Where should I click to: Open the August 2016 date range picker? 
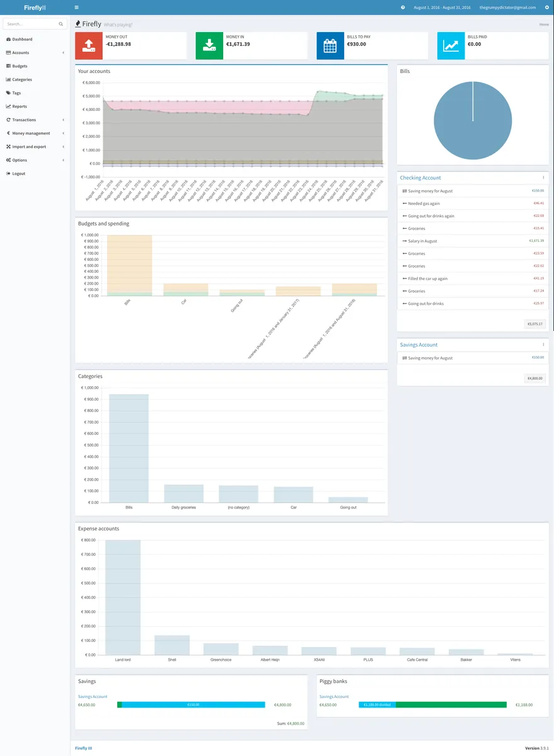tap(442, 8)
